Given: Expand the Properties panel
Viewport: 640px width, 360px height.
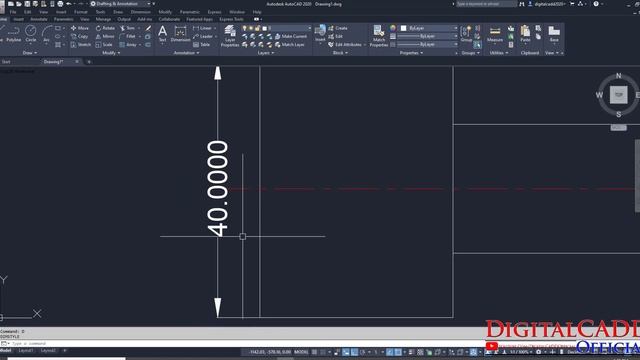Looking at the screenshot, I should coord(411,53).
